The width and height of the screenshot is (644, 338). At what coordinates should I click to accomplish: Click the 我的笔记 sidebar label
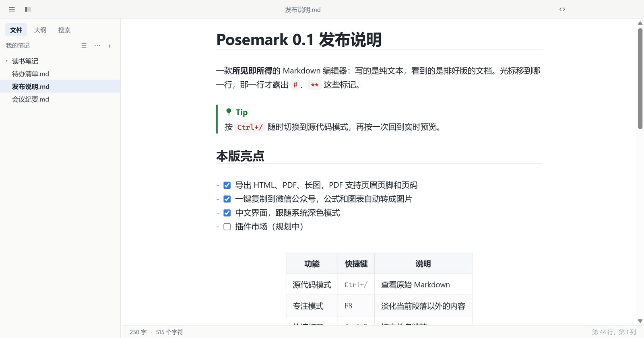click(x=18, y=46)
